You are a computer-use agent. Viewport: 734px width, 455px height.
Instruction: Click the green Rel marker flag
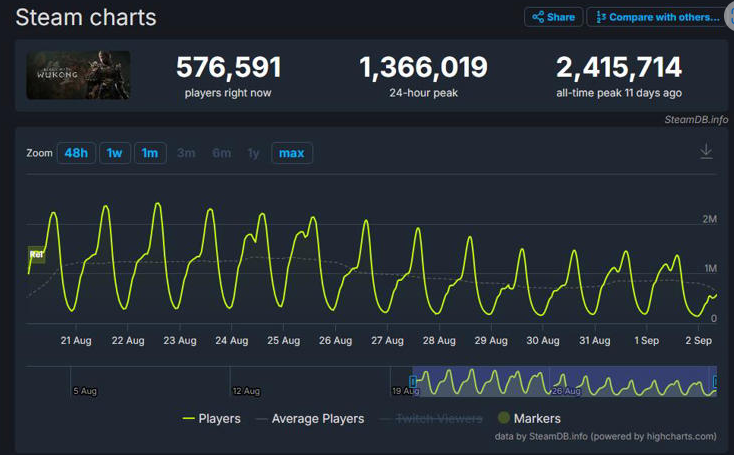pyautogui.click(x=36, y=255)
